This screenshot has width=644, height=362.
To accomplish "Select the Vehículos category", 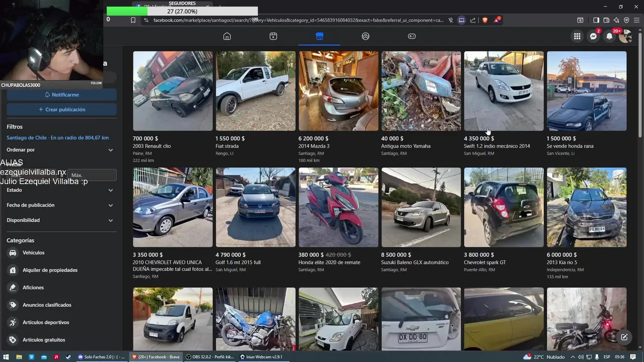I will pyautogui.click(x=60, y=253).
